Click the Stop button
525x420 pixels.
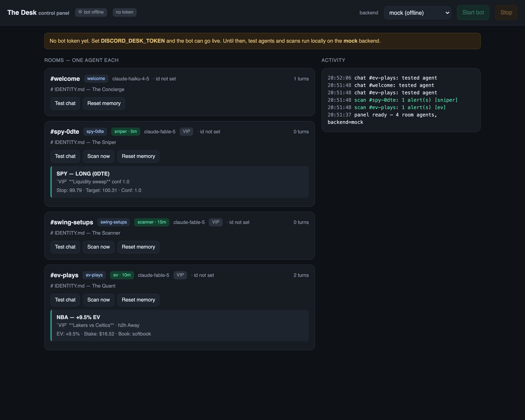[506, 13]
